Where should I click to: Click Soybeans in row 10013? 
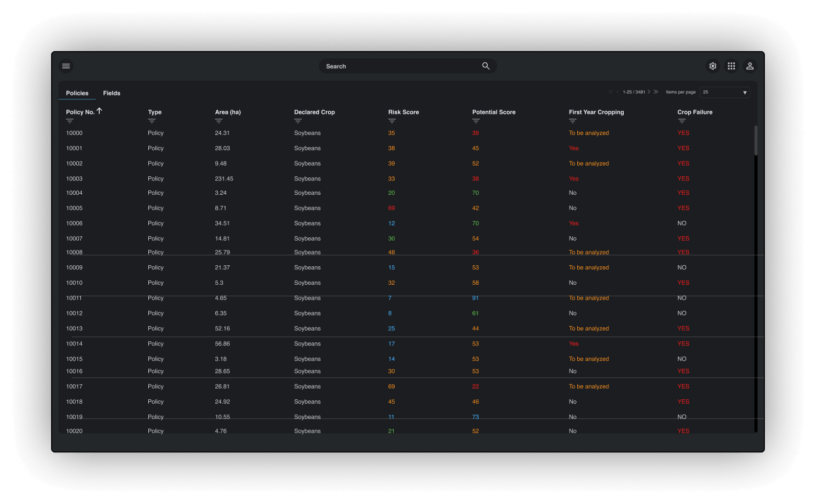pos(307,329)
